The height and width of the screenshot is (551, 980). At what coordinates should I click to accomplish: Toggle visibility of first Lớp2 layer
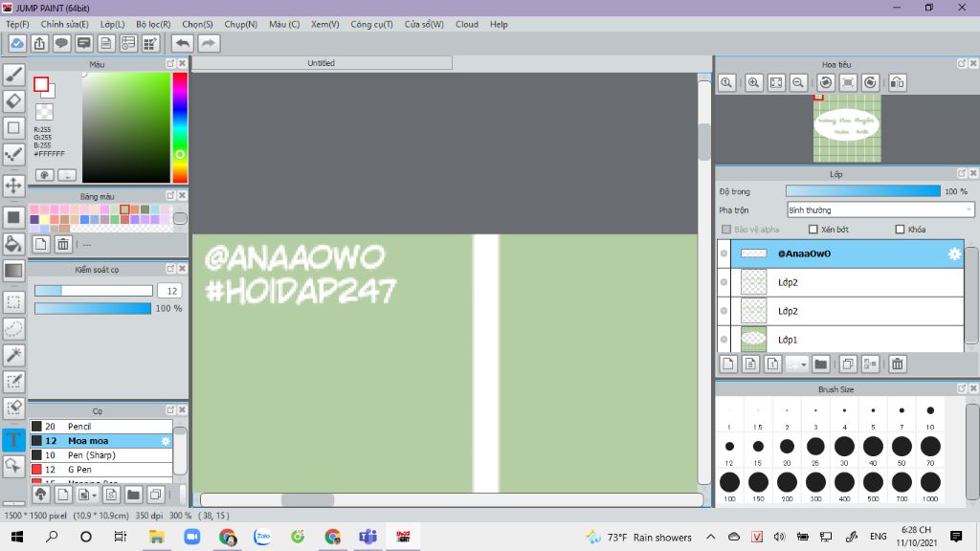point(724,282)
